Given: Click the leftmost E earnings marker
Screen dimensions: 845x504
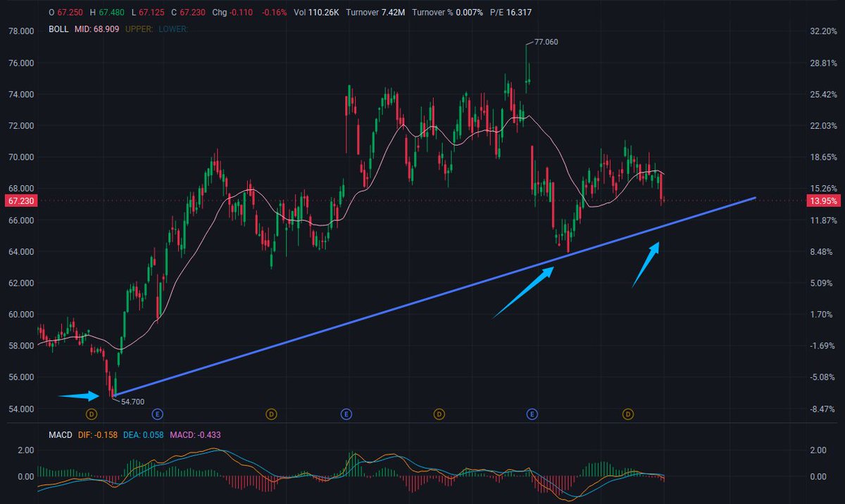Looking at the screenshot, I should tap(158, 414).
